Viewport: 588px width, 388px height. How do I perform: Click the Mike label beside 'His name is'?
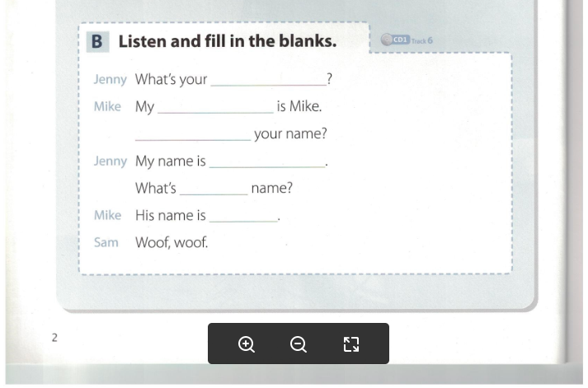pyautogui.click(x=107, y=215)
